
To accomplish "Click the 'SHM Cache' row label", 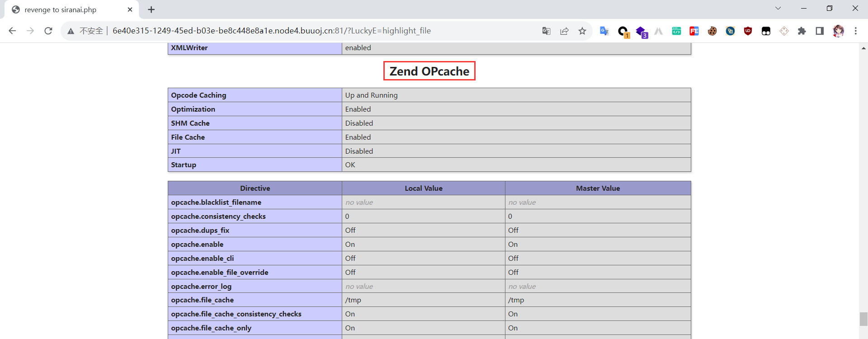I will pyautogui.click(x=190, y=123).
